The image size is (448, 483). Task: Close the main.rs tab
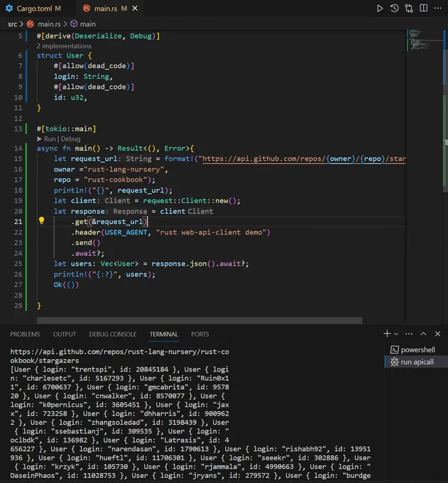click(135, 9)
